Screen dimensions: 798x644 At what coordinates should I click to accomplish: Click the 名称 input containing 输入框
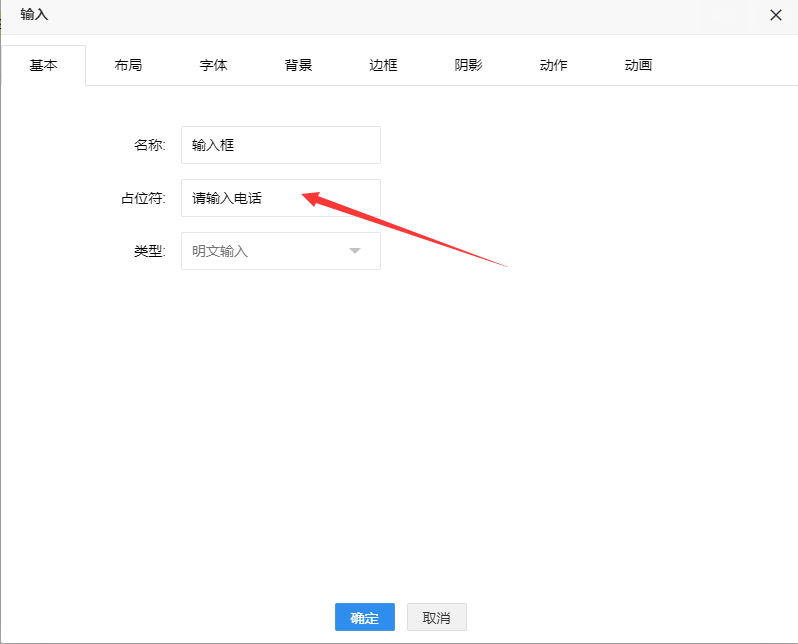280,145
